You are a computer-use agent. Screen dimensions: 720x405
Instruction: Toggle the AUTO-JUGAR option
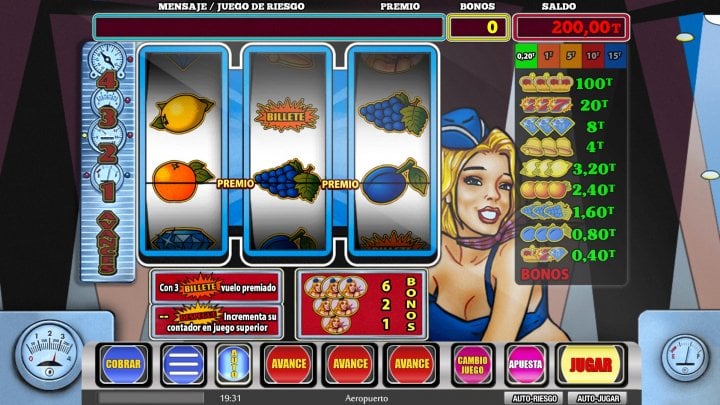click(598, 398)
